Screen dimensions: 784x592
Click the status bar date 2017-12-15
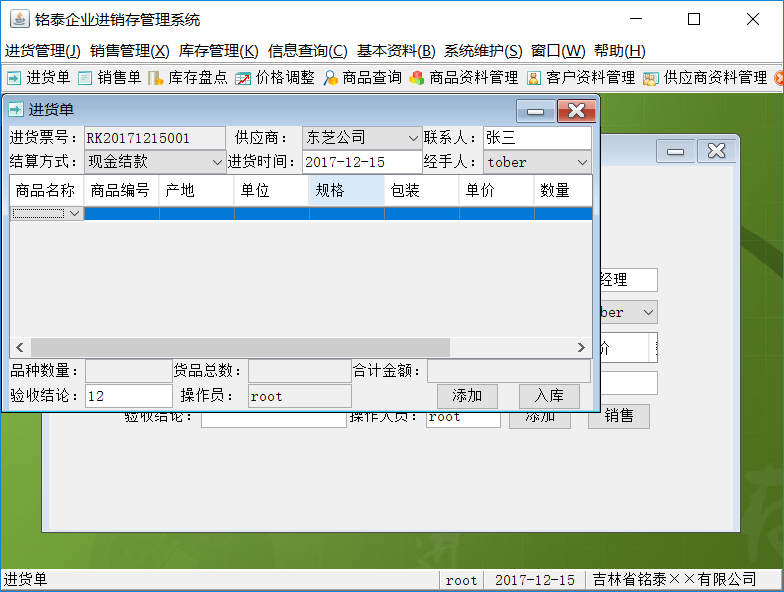click(534, 580)
